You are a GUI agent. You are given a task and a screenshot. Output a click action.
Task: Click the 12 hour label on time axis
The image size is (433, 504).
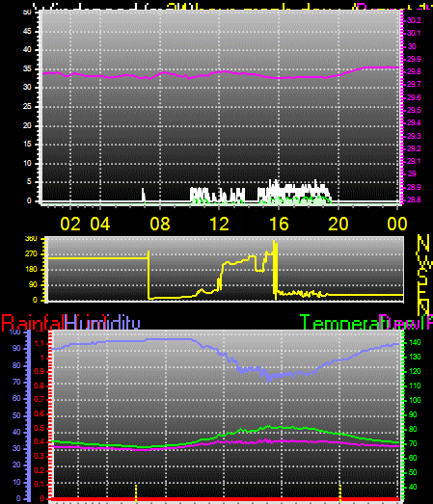[220, 224]
